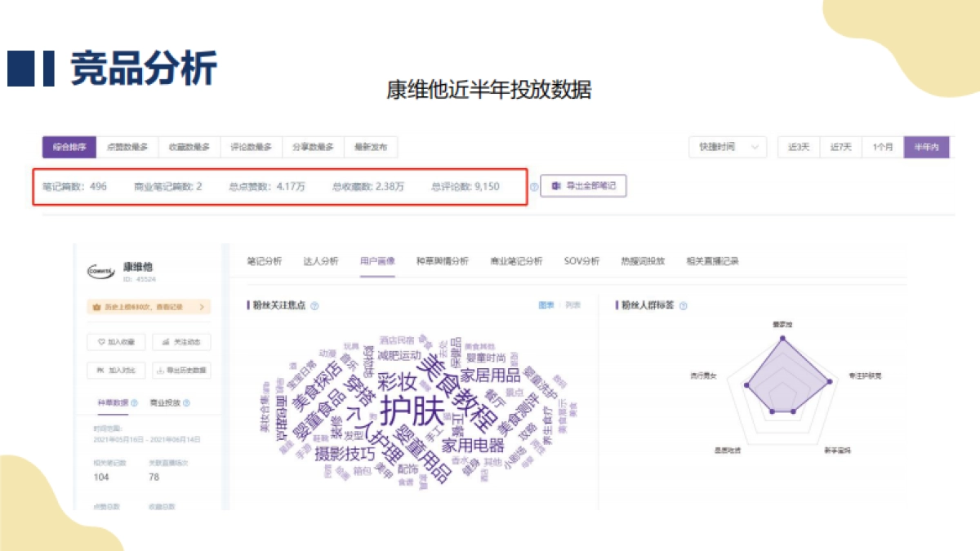Click crown icon in history ranking banner
980x551 pixels.
click(95, 307)
